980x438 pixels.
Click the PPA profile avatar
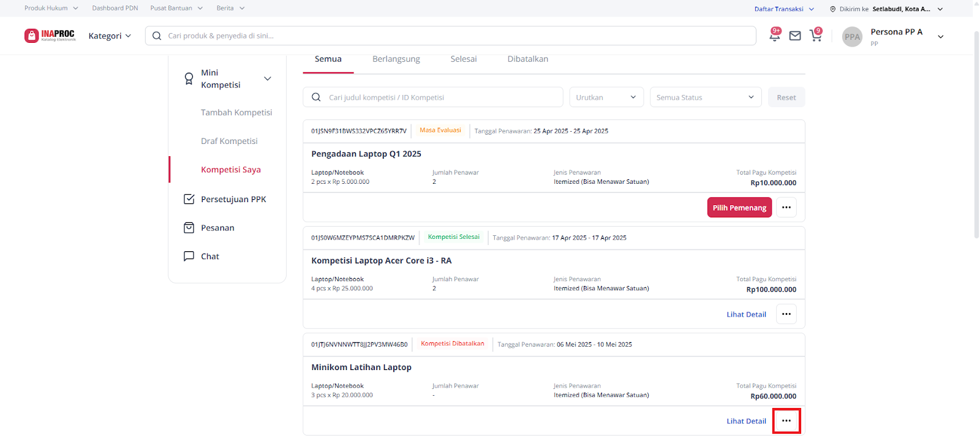[852, 37]
